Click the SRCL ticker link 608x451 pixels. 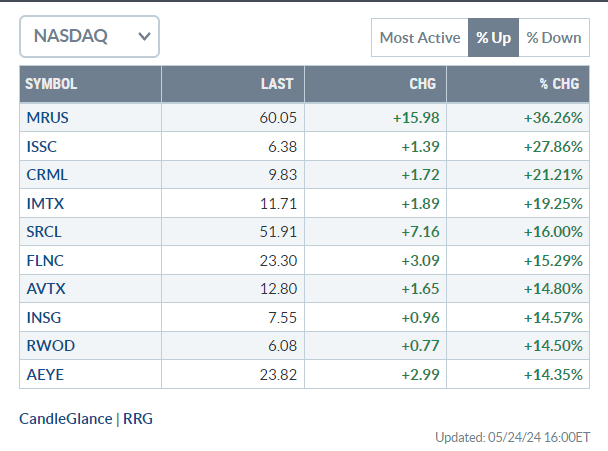pyautogui.click(x=44, y=233)
